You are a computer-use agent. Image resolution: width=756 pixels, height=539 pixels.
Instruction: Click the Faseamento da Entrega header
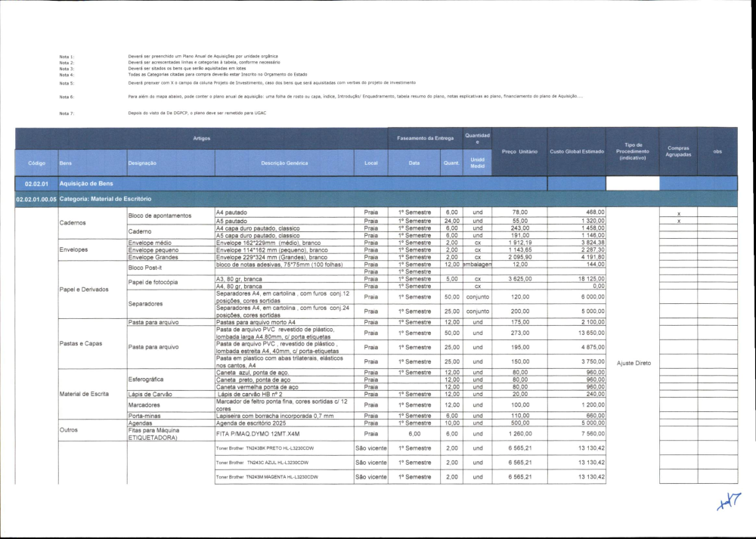(x=425, y=138)
